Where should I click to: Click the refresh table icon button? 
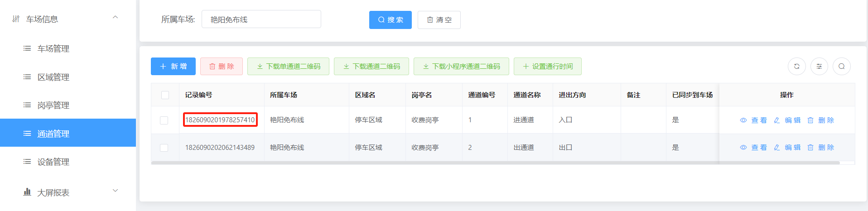tap(796, 66)
